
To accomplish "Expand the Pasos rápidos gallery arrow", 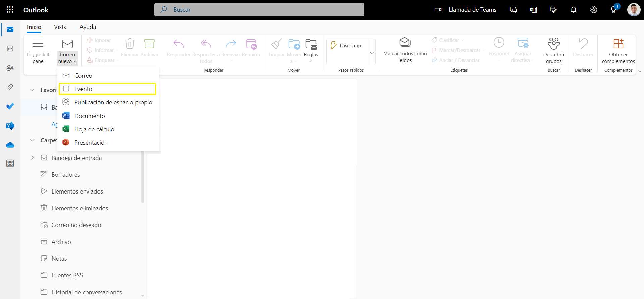I will click(x=372, y=53).
